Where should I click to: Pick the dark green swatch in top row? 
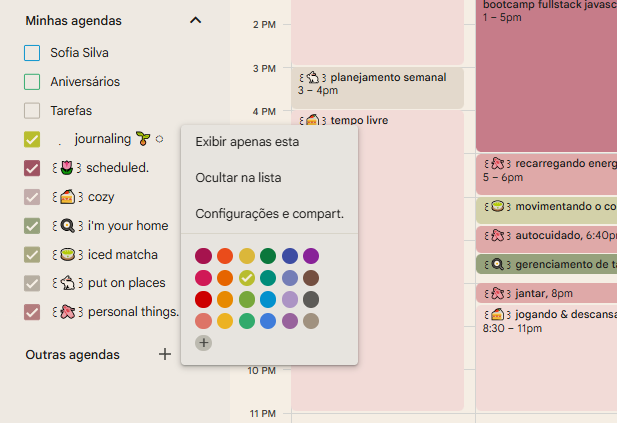pyautogui.click(x=268, y=256)
